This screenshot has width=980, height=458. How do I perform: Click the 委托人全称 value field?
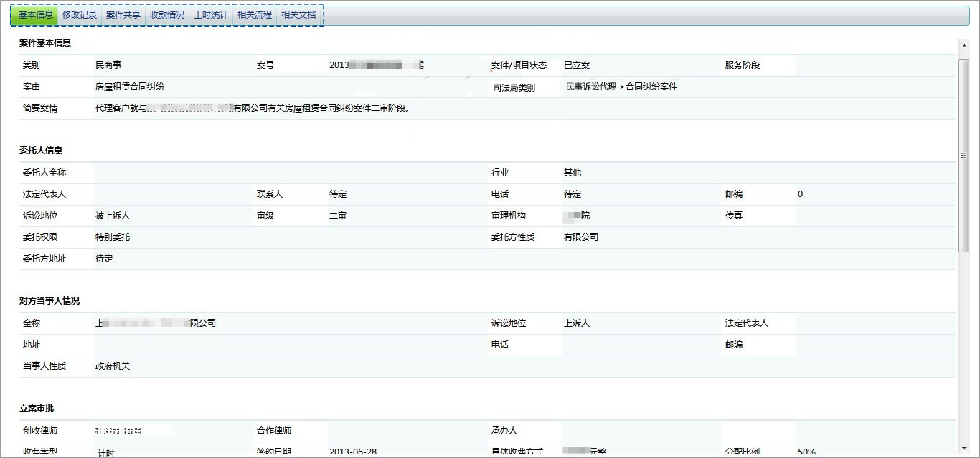click(x=287, y=173)
